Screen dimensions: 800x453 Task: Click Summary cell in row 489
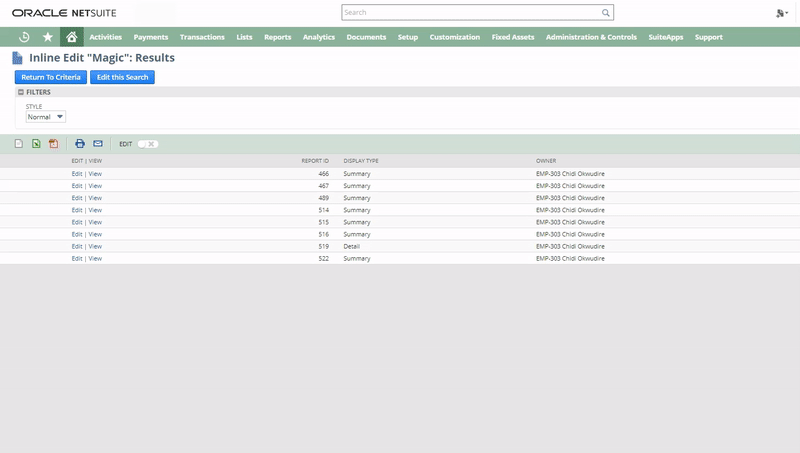coord(357,198)
